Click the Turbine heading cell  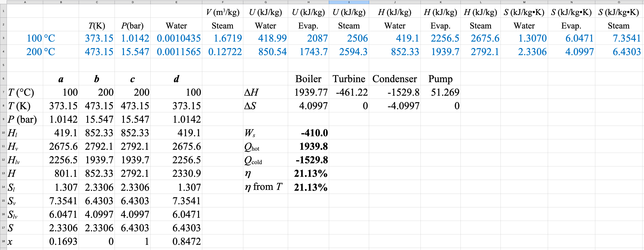[x=349, y=79]
